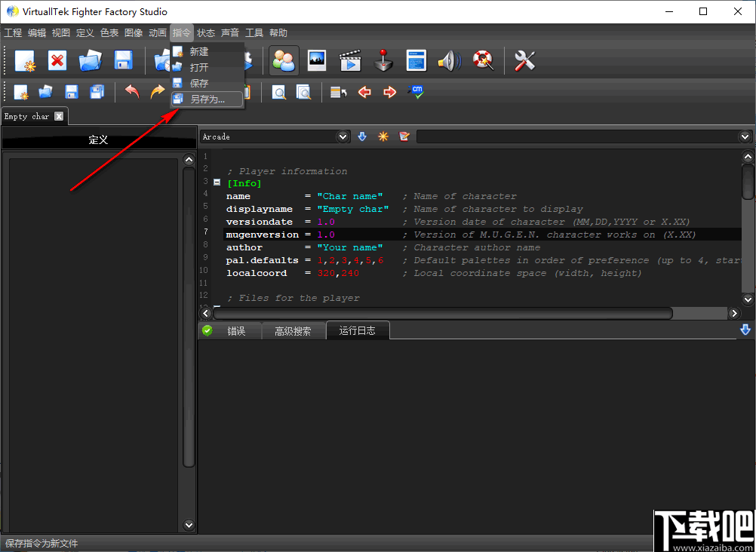Image resolution: width=756 pixels, height=552 pixels.
Task: Click code editor vertical scroll up arrow
Action: (x=748, y=157)
